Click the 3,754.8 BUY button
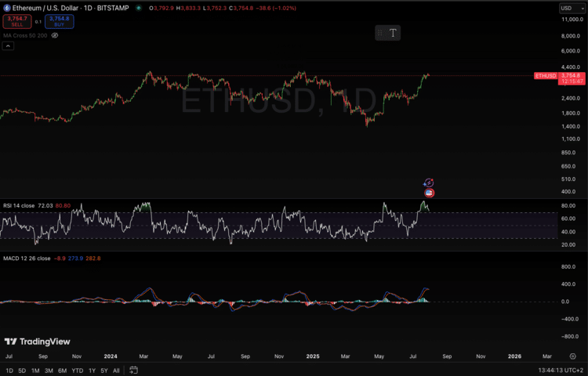Screen dimensions: 588x376 coord(60,22)
